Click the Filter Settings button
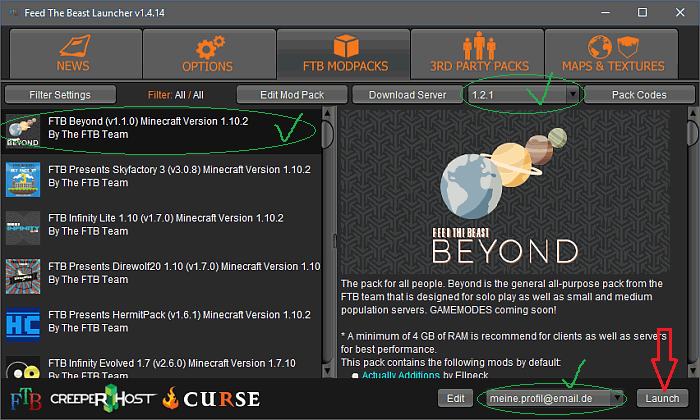Image resolution: width=700 pixels, height=420 pixels. click(60, 95)
